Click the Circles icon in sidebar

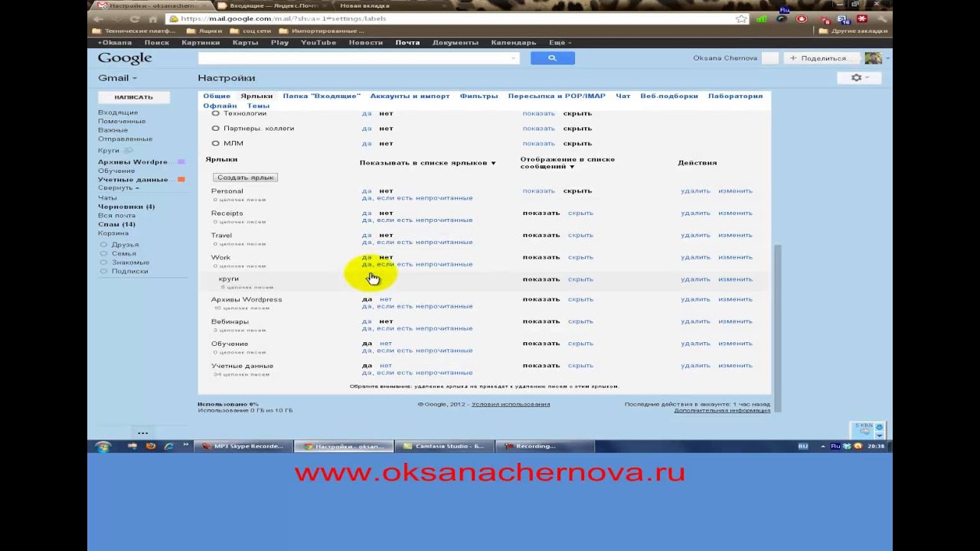(x=127, y=151)
